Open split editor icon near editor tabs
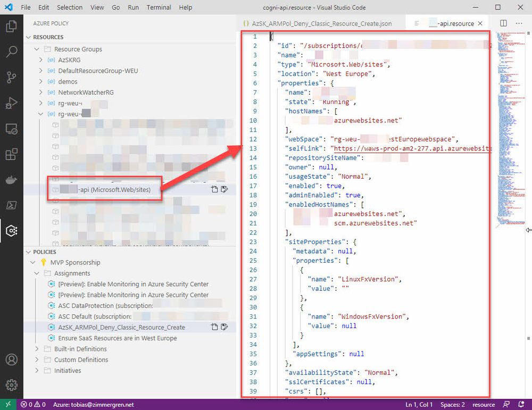The width and height of the screenshot is (532, 410). coord(502,23)
